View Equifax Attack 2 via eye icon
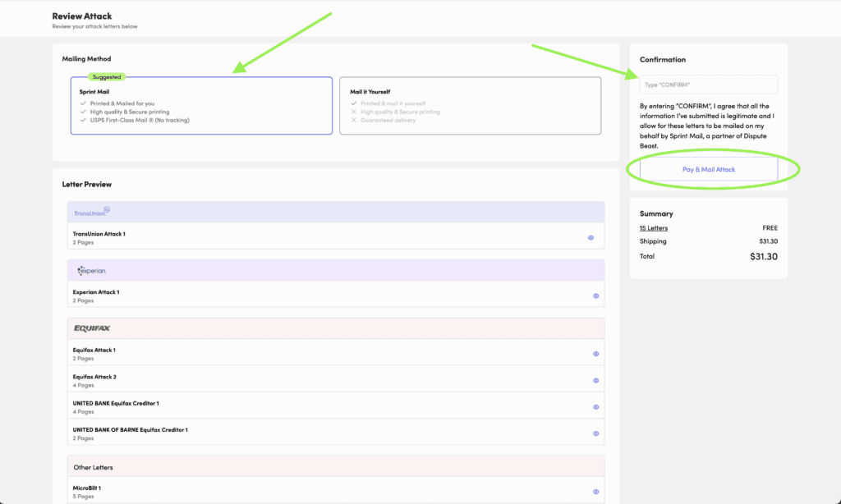 [x=595, y=381]
